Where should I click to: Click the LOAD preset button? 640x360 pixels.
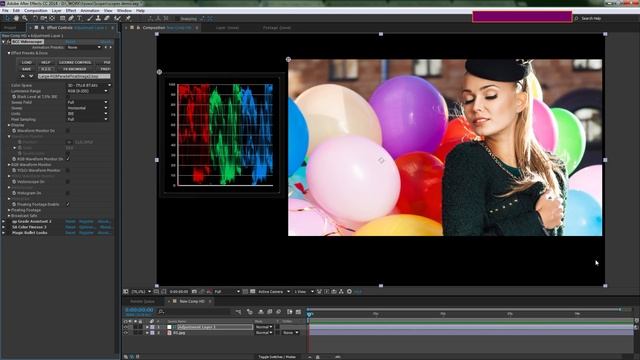pos(27,62)
